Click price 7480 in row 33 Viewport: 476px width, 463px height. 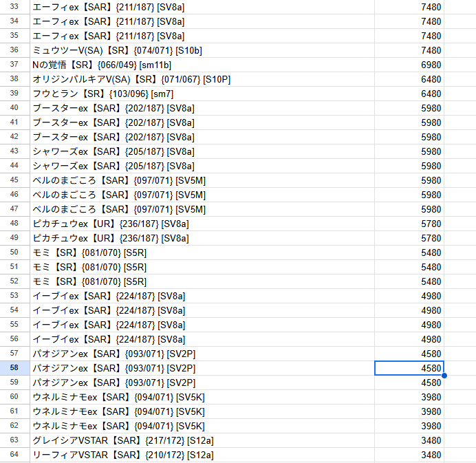409,7
